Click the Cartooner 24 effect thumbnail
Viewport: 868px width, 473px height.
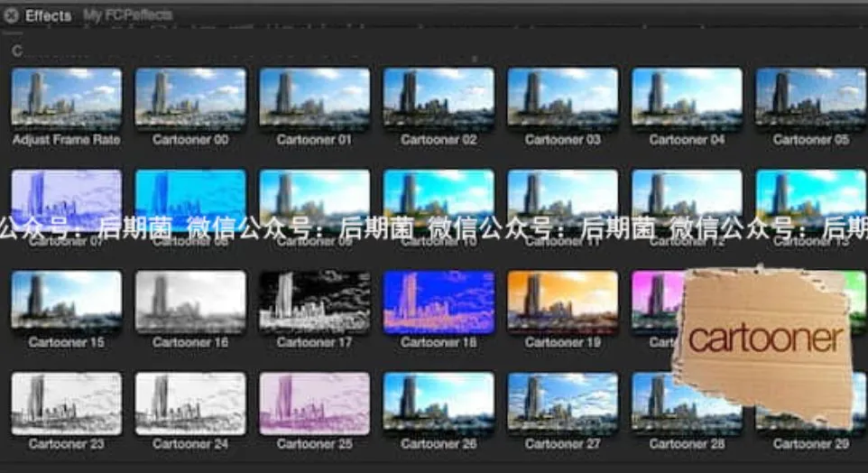190,403
